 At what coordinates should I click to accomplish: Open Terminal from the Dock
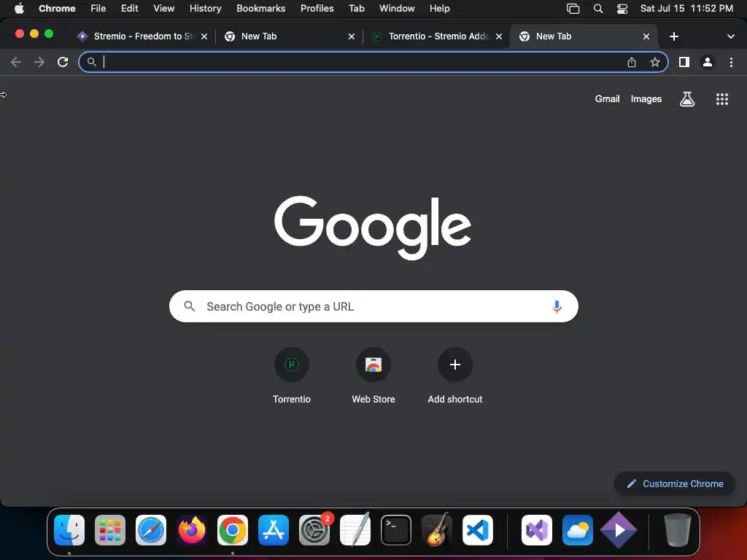pos(396,530)
